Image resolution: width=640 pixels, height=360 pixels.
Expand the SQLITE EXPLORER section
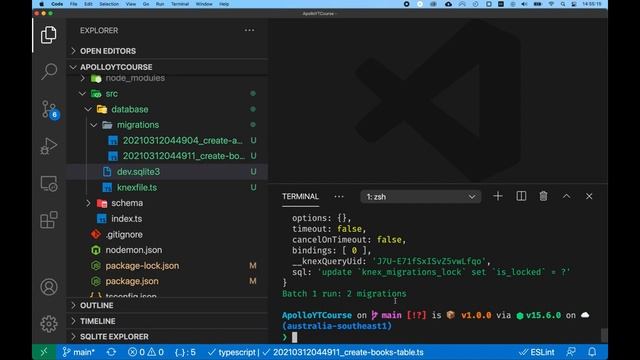tap(167, 337)
